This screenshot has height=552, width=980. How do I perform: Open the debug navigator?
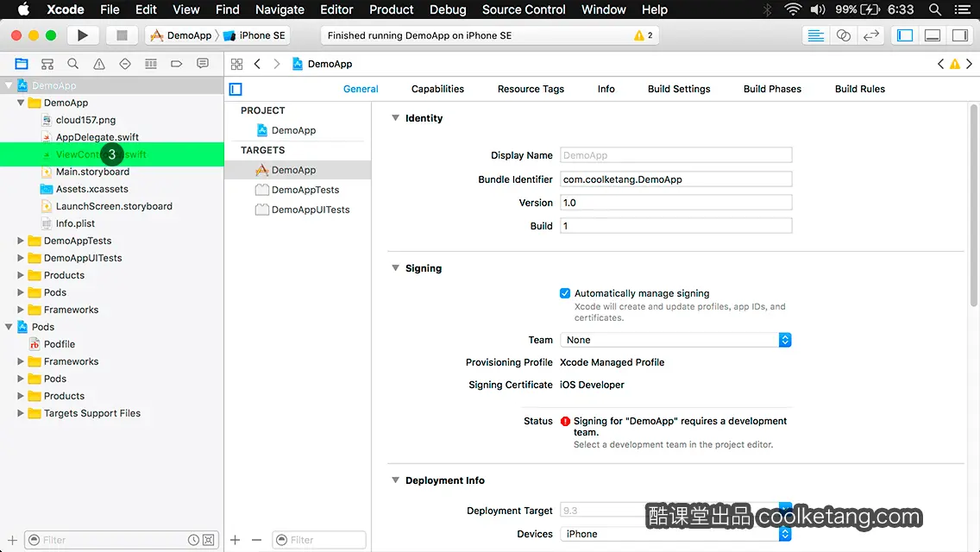coord(151,64)
